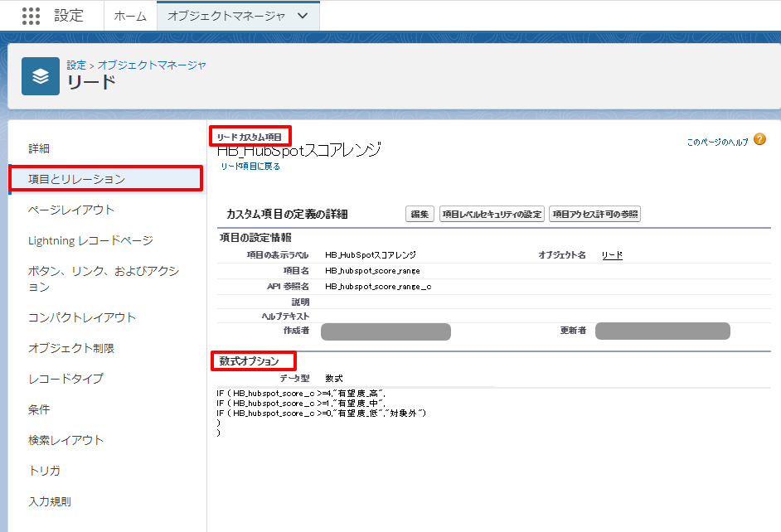Open the App Launcher grid icon
This screenshot has height=532, width=781.
coord(31,16)
